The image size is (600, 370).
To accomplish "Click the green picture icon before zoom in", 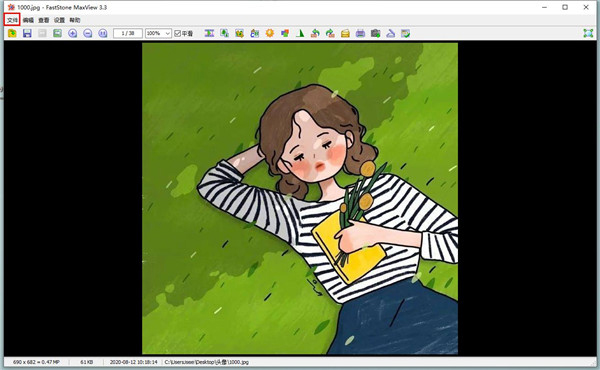I will point(57,34).
